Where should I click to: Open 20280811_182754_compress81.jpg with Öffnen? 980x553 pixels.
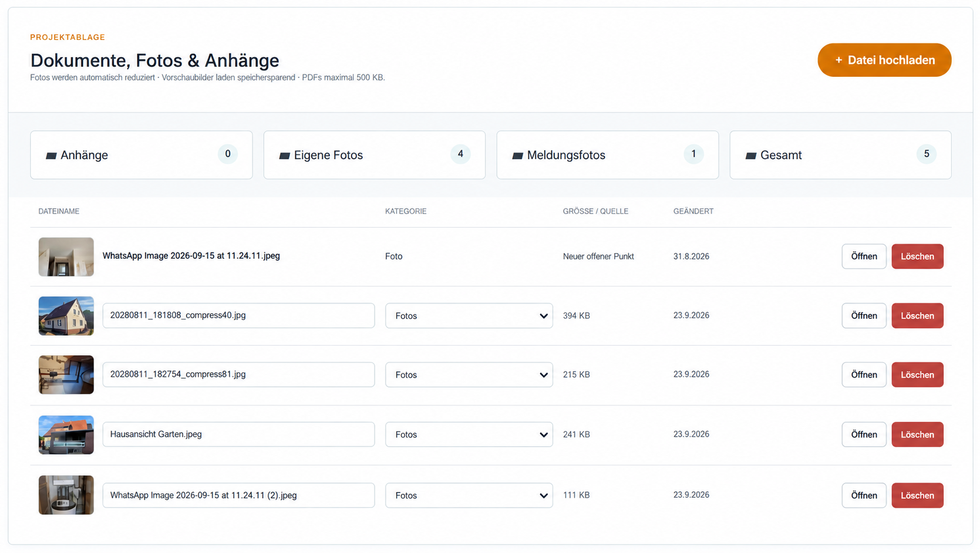pyautogui.click(x=864, y=375)
